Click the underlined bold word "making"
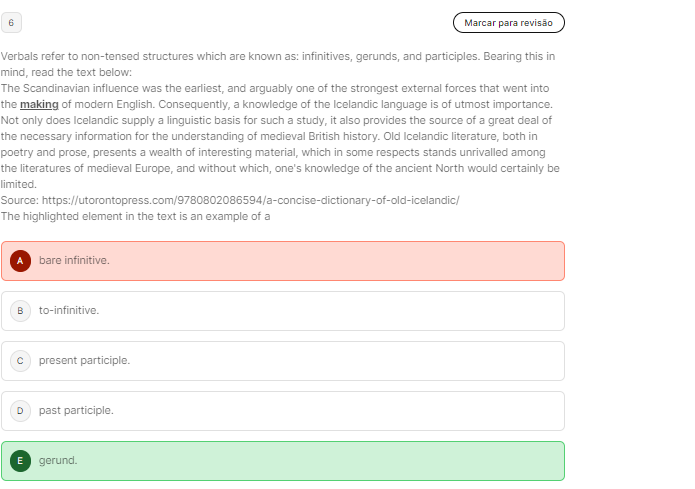Screen dimensions: 695x489 tap(40, 104)
